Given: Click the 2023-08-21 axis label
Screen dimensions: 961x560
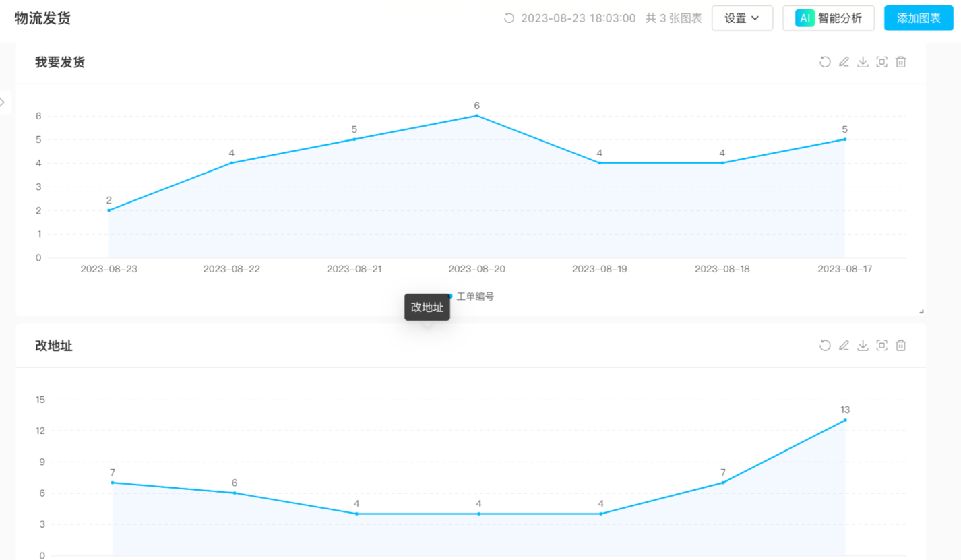Looking at the screenshot, I should [354, 269].
